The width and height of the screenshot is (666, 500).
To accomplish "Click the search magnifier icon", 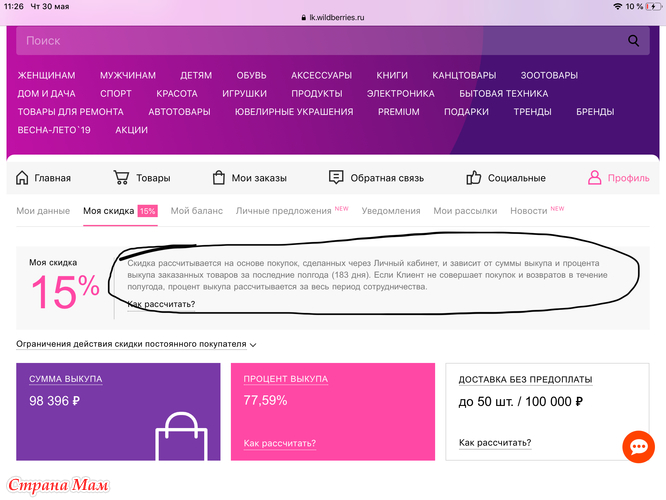I will coord(633,41).
